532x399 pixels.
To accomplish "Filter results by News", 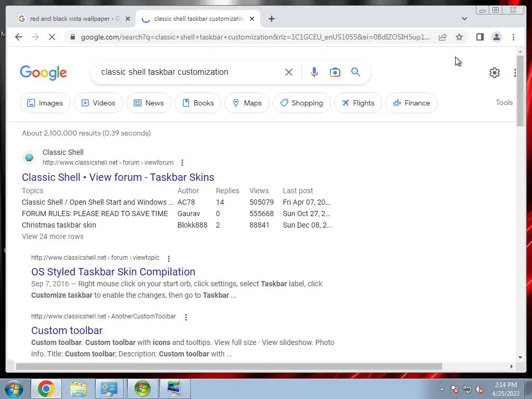I will (x=149, y=103).
